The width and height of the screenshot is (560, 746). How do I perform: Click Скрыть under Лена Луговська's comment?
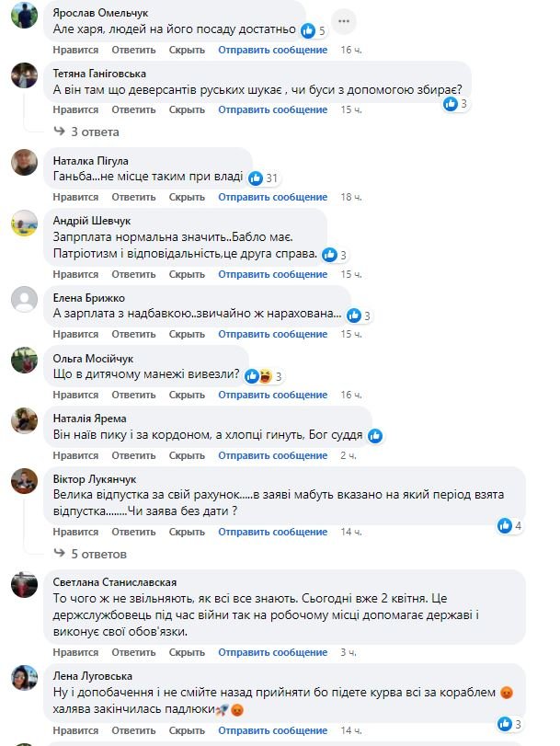tap(187, 729)
